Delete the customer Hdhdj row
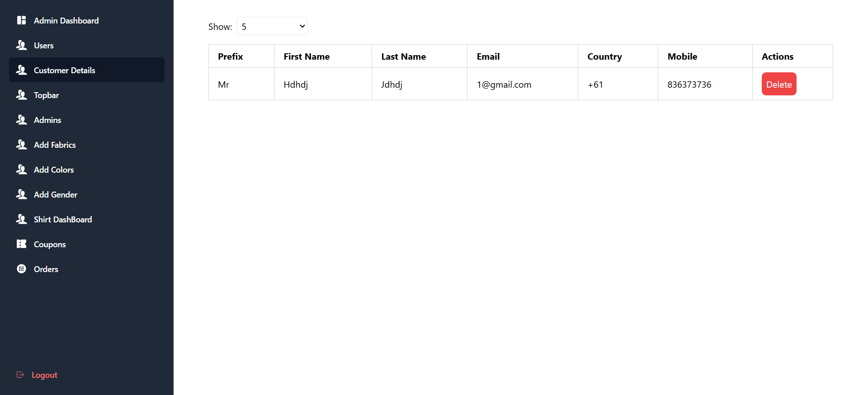 [778, 84]
